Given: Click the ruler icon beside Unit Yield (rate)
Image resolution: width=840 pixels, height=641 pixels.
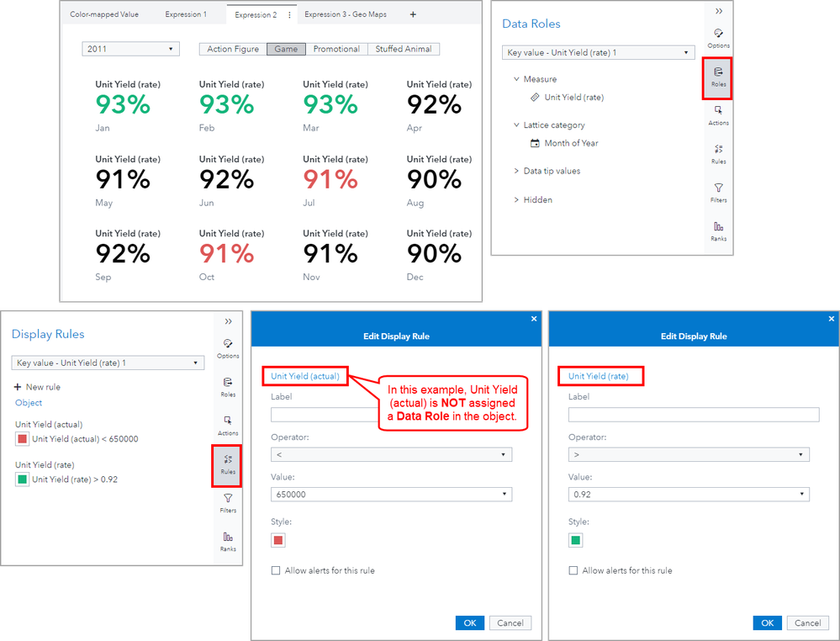Looking at the screenshot, I should click(535, 97).
